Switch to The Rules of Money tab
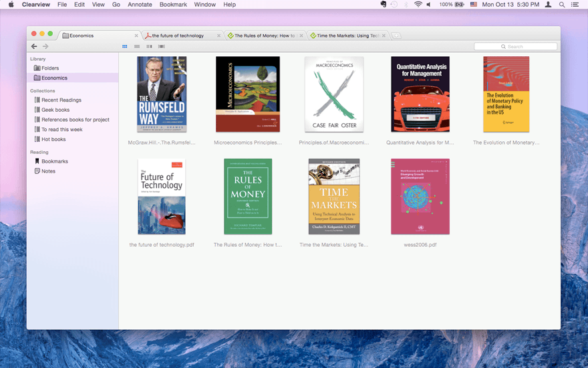The height and width of the screenshot is (368, 588). (264, 35)
